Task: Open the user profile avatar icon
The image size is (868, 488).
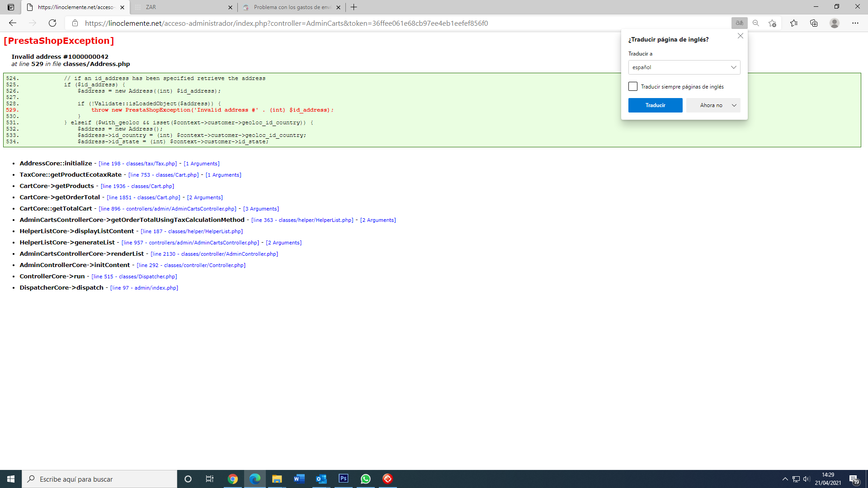Action: click(x=835, y=23)
